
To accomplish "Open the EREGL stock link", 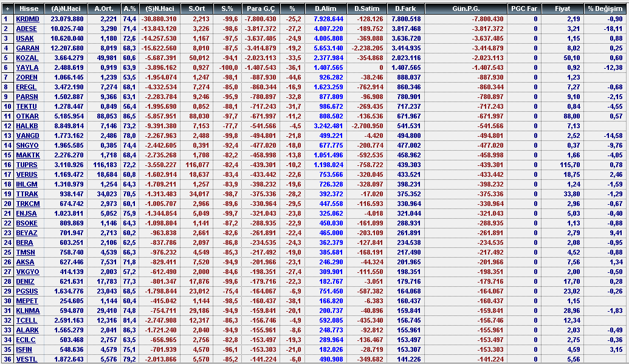I will point(26,87).
